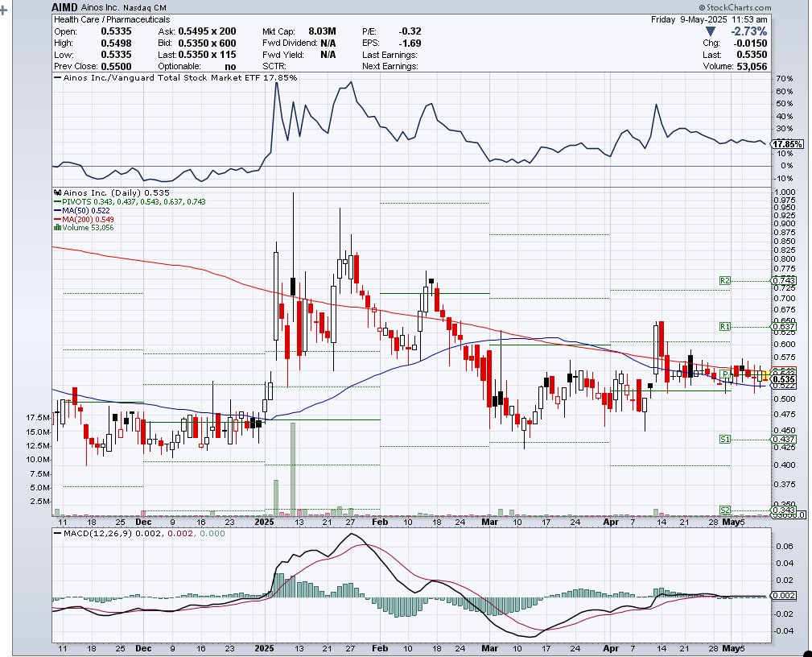
Task: Click the R2 pivot resistance label
Action: [x=725, y=280]
